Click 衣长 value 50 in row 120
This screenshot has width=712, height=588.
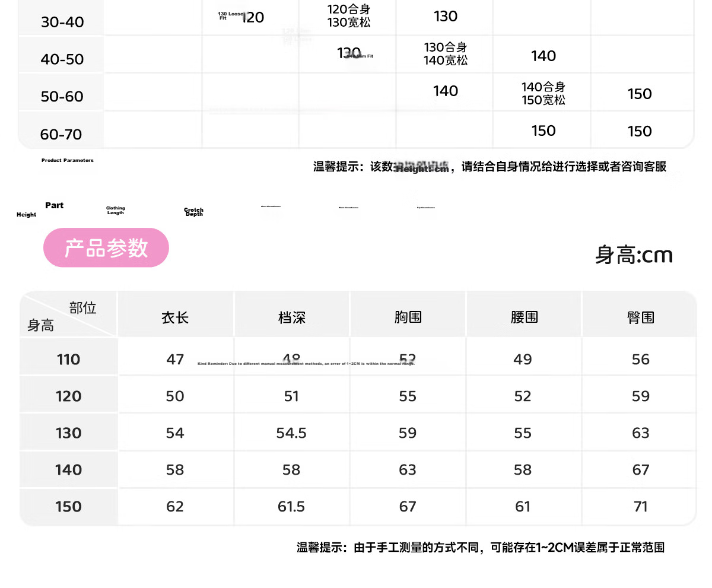175,396
